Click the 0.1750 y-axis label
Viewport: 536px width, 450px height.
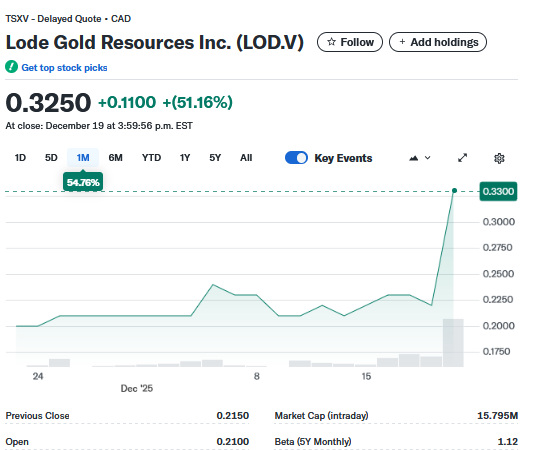pos(496,352)
